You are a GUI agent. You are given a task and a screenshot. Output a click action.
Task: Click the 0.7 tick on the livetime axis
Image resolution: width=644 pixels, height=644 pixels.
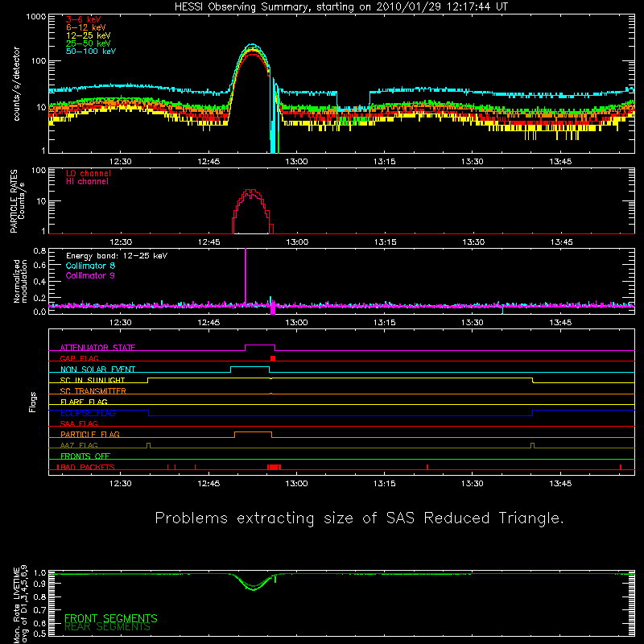point(39,609)
